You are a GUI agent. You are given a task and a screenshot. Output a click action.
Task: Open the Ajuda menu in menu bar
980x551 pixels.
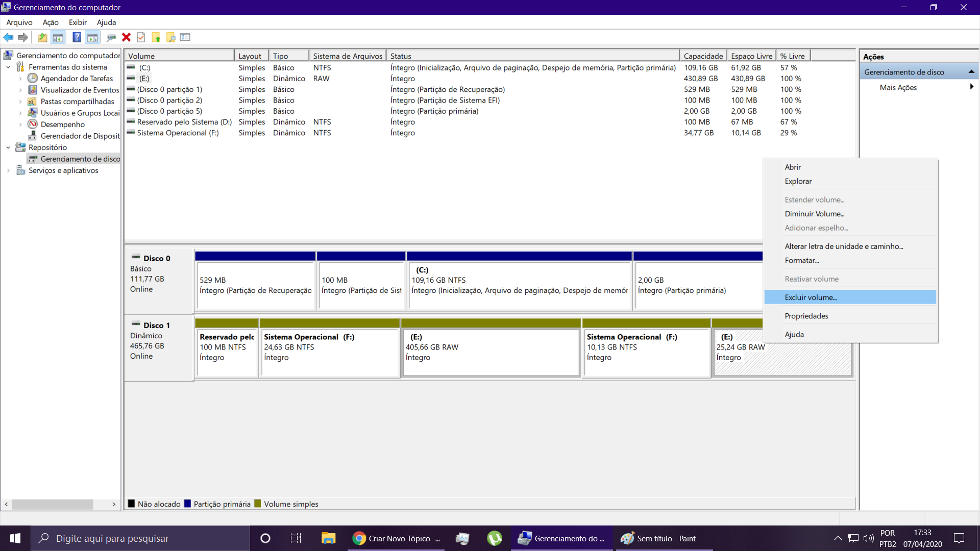[106, 22]
